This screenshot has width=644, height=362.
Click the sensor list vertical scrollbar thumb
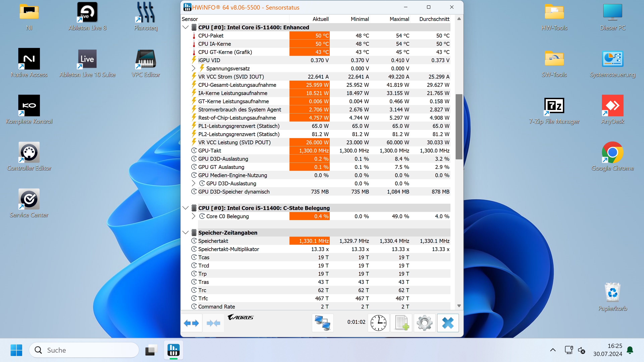coord(459,126)
